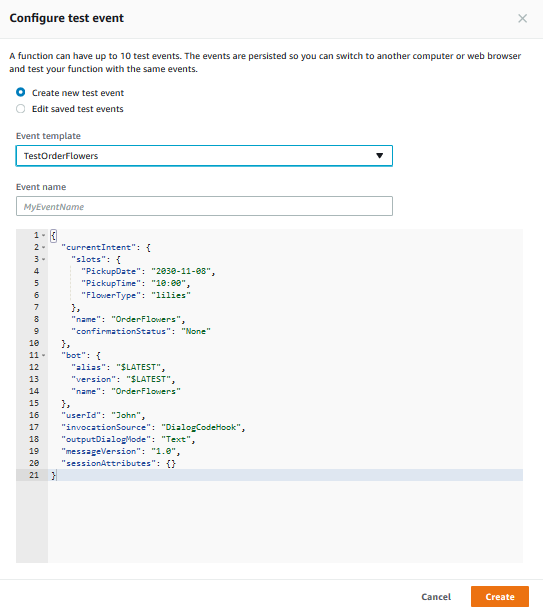This screenshot has height=614, width=543.
Task: Click the "1.0" messageVersion value
Action: (163, 451)
